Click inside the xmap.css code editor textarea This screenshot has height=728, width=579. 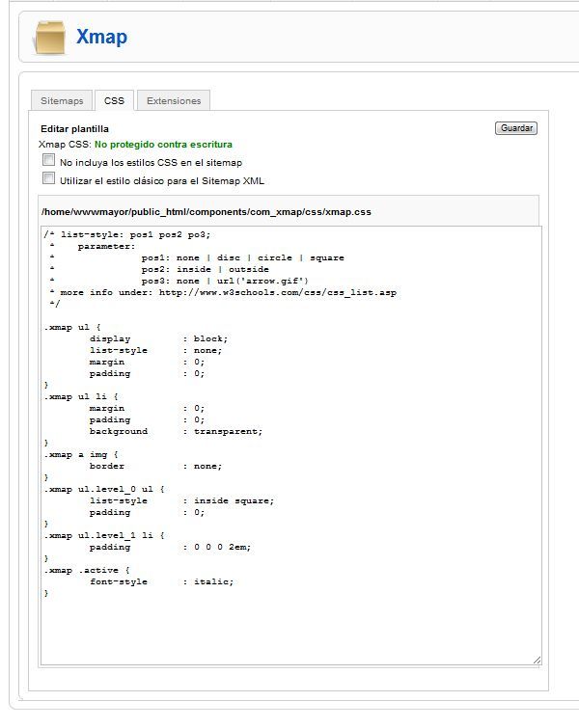[291, 445]
